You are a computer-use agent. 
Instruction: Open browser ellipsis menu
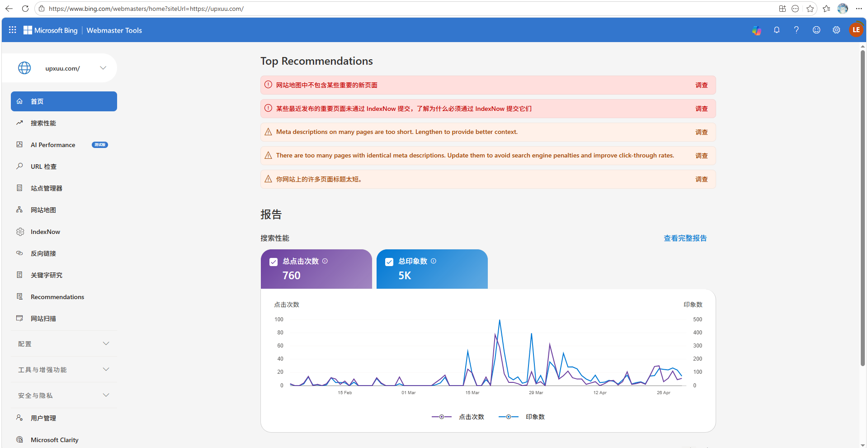coord(859,9)
